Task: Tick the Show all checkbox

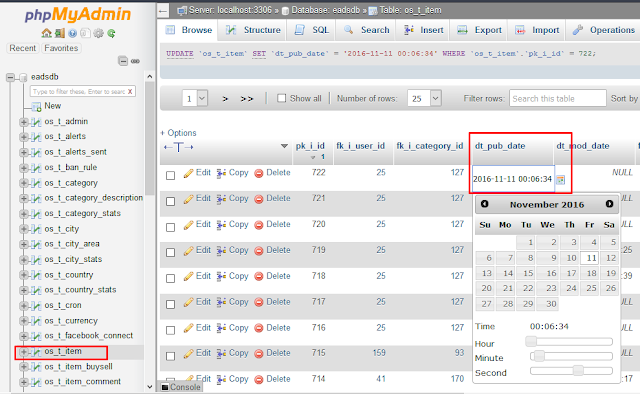Action: pyautogui.click(x=282, y=98)
